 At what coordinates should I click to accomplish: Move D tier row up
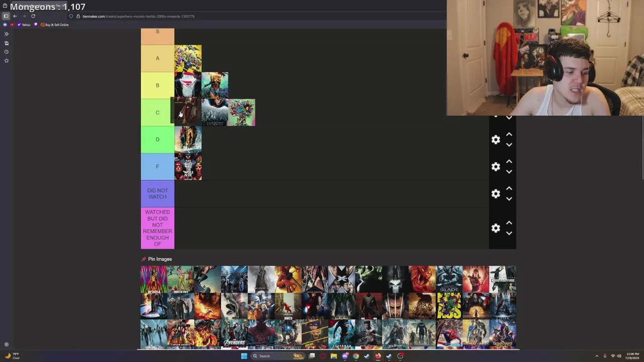click(509, 134)
